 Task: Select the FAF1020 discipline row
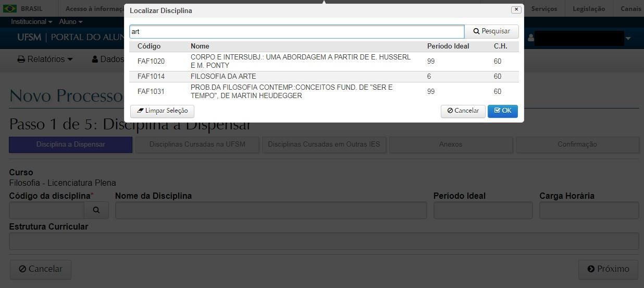323,61
